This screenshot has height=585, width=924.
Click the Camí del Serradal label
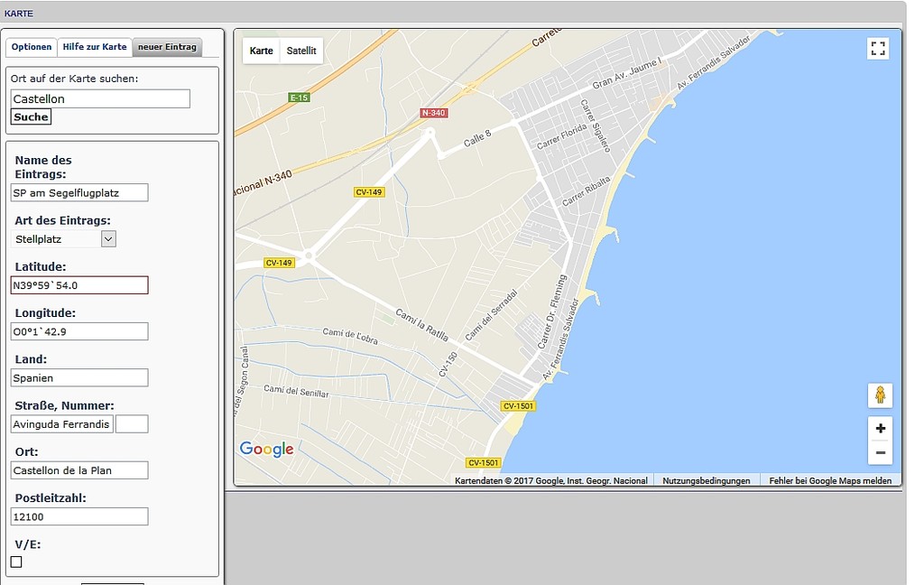492,315
